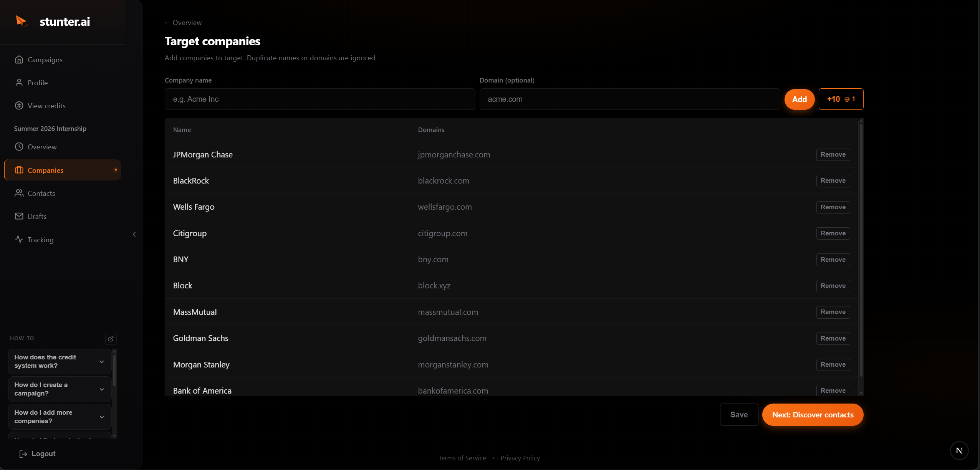Click the Company name input field

(320, 99)
